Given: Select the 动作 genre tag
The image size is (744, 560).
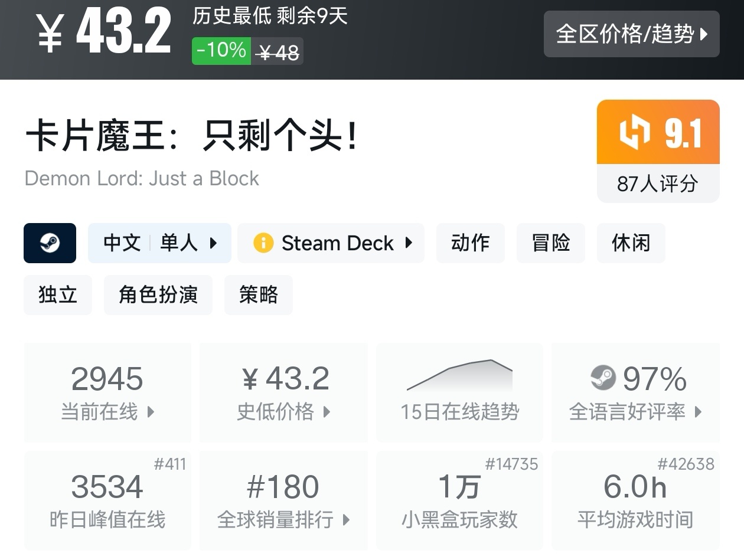Looking at the screenshot, I should coord(471,243).
